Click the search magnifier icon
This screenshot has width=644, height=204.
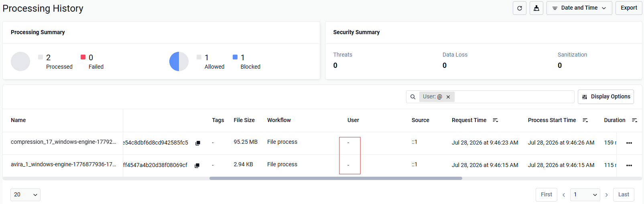[x=413, y=97]
